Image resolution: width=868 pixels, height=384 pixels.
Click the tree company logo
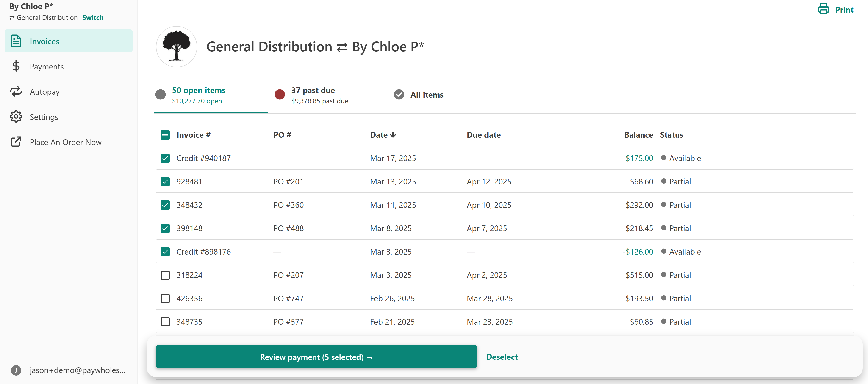coord(176,47)
